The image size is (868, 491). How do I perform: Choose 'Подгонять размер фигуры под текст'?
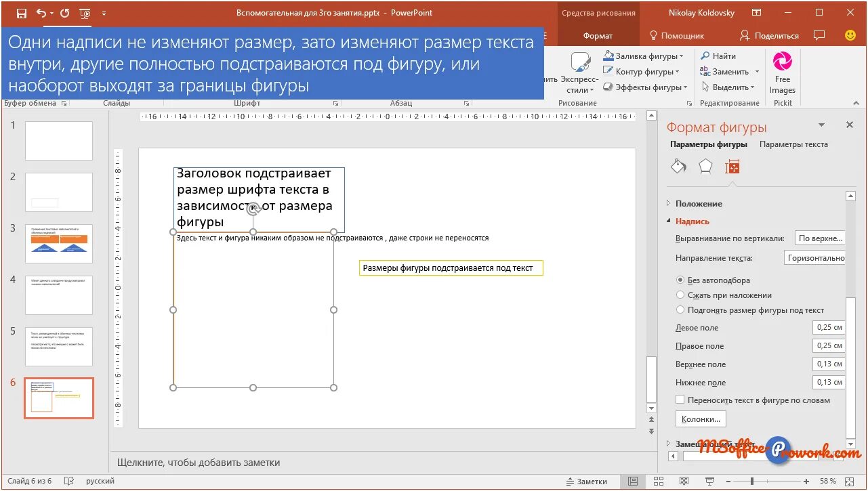coord(680,309)
